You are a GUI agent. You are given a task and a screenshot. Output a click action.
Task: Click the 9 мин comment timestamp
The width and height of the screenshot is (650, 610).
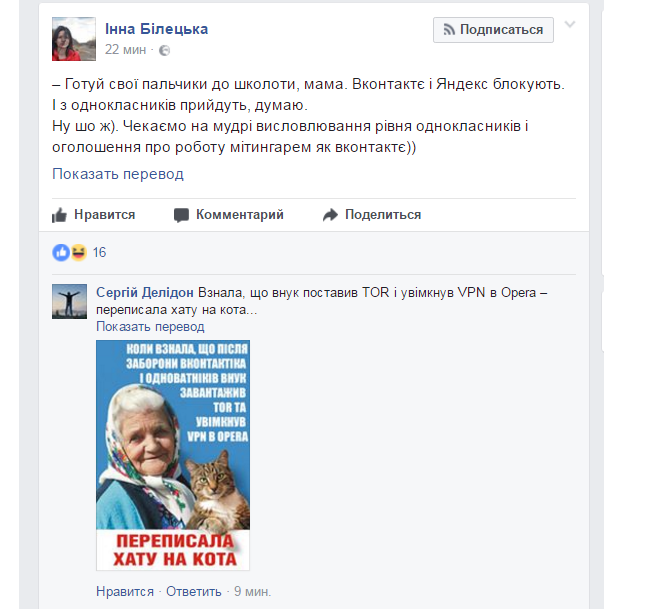(252, 591)
